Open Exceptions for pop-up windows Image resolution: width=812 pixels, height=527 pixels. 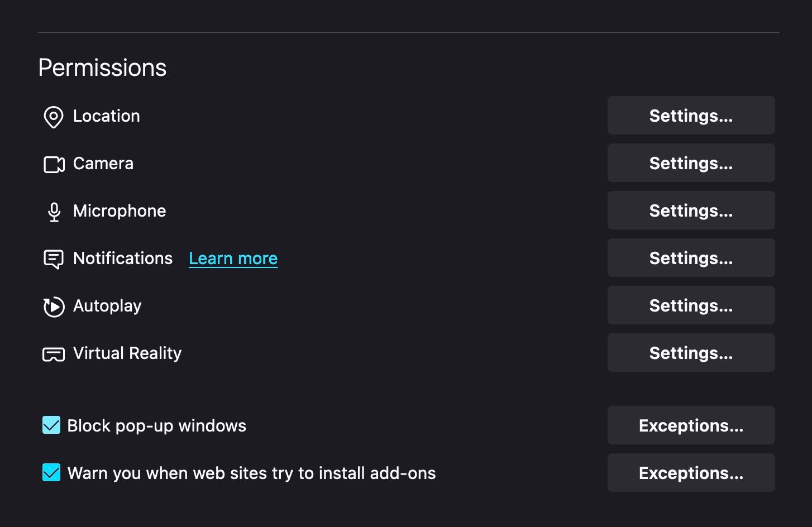tap(691, 425)
